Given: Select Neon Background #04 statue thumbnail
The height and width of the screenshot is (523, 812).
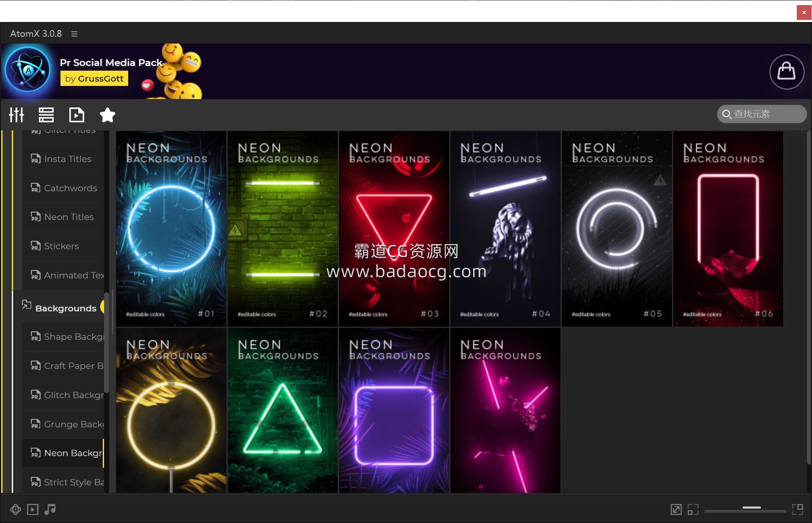Looking at the screenshot, I should tap(505, 229).
